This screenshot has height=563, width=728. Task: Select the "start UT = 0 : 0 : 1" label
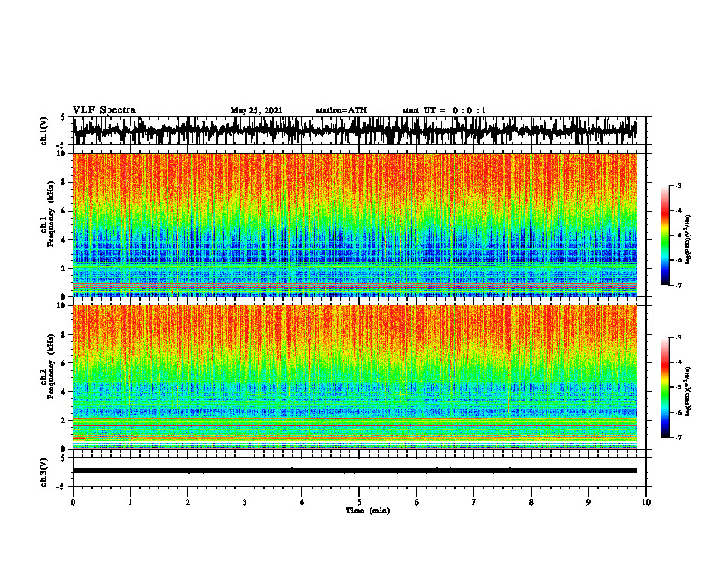(444, 110)
